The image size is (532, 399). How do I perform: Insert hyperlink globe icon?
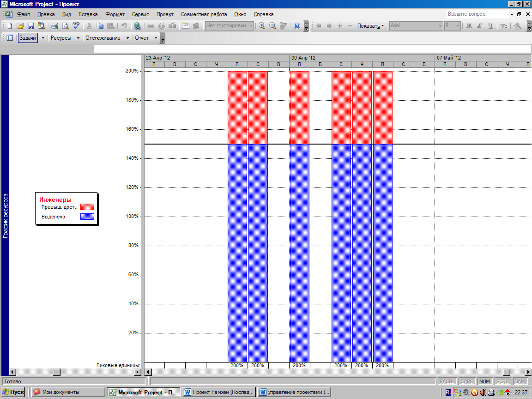click(x=138, y=26)
